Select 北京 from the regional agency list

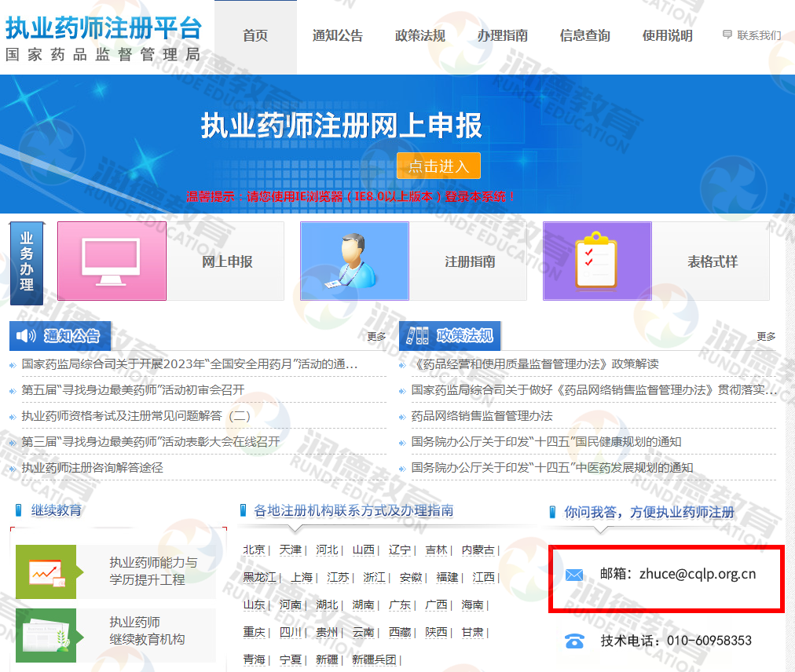pyautogui.click(x=254, y=550)
